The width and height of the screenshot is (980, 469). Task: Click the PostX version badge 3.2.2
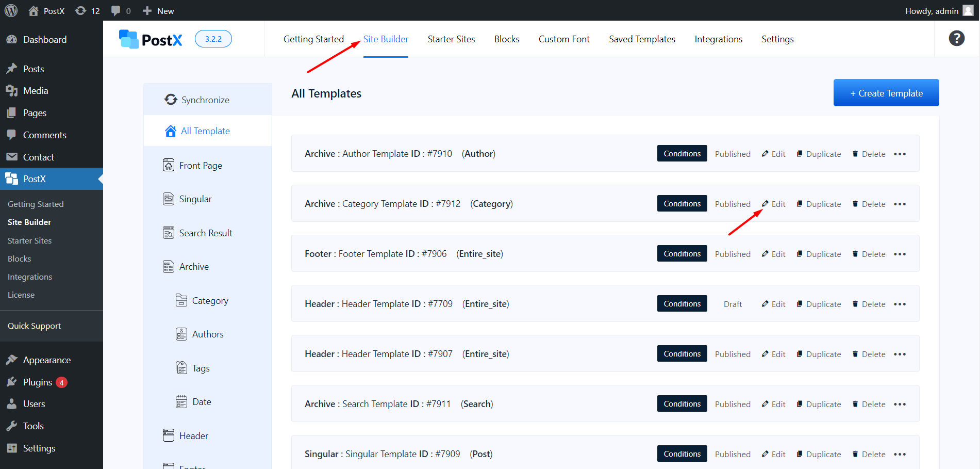[x=213, y=38]
